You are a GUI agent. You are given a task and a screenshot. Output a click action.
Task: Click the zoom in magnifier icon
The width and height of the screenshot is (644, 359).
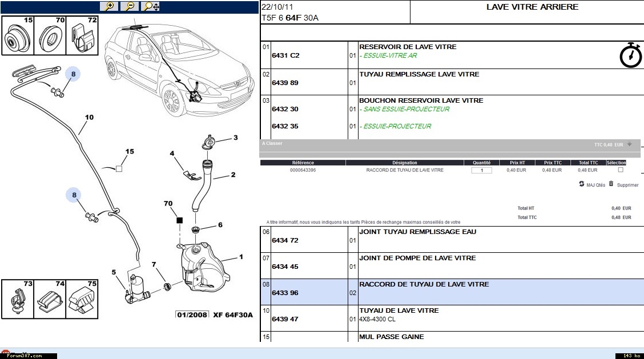tap(108, 6)
